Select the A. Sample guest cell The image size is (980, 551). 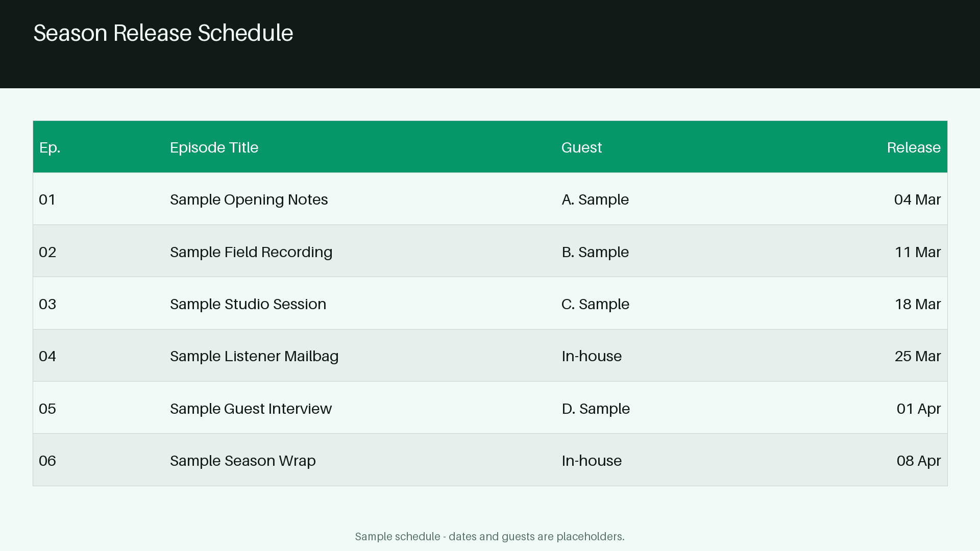(595, 200)
